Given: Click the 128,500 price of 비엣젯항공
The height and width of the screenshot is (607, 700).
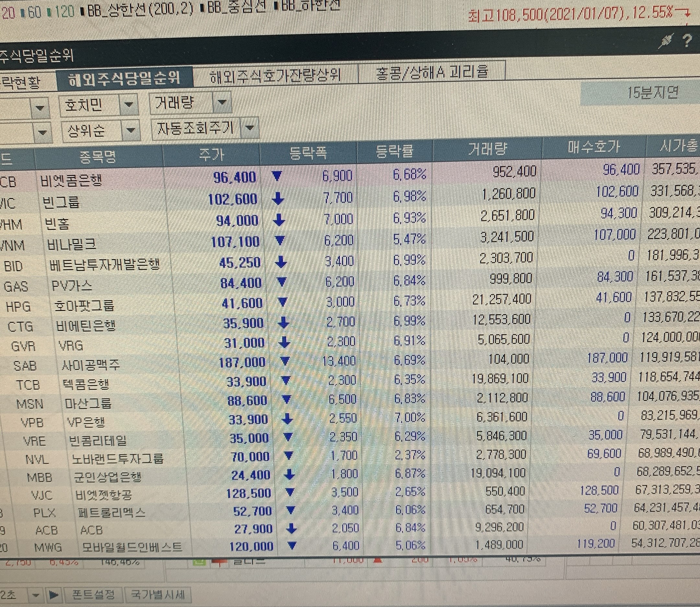Looking at the screenshot, I should coord(248,493).
